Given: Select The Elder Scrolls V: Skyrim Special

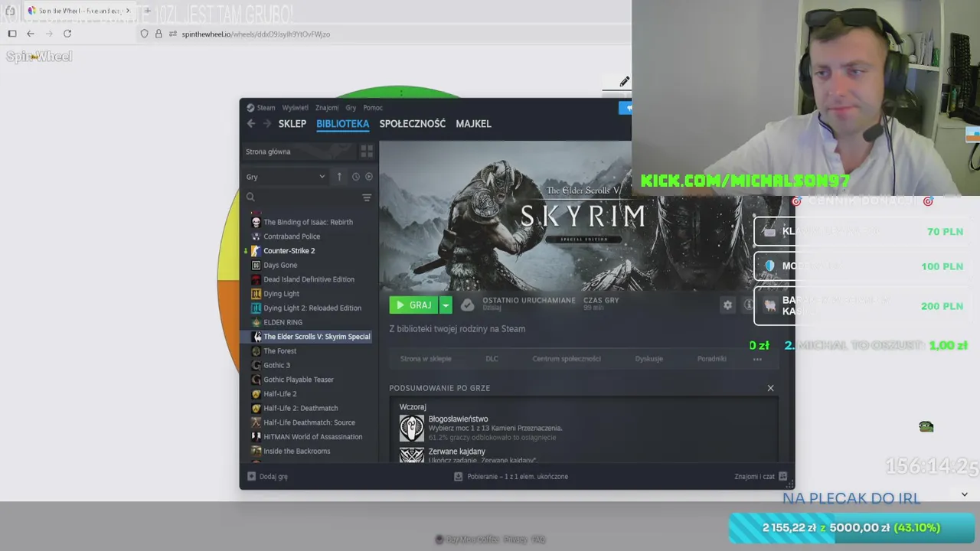Looking at the screenshot, I should click(317, 337).
